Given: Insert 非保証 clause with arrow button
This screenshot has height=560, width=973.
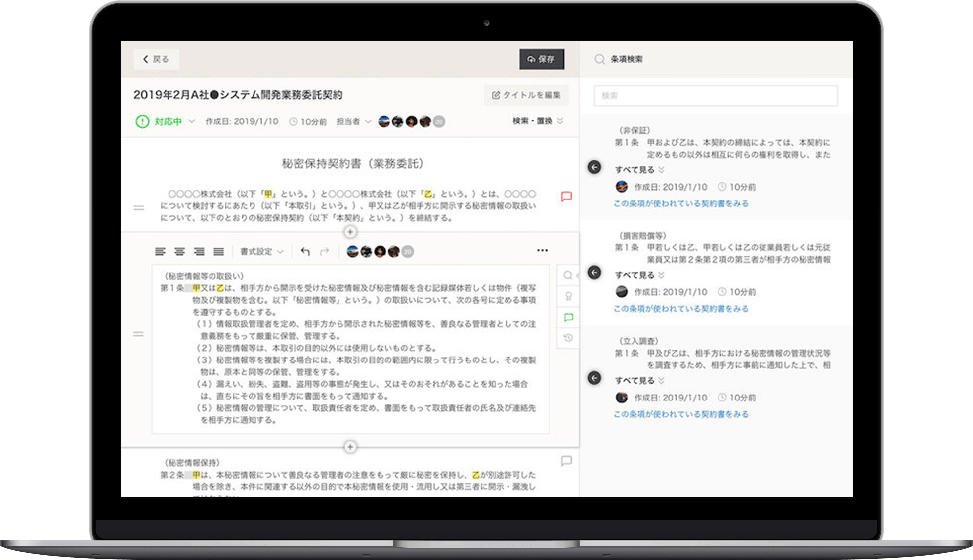Looking at the screenshot, I should click(594, 167).
